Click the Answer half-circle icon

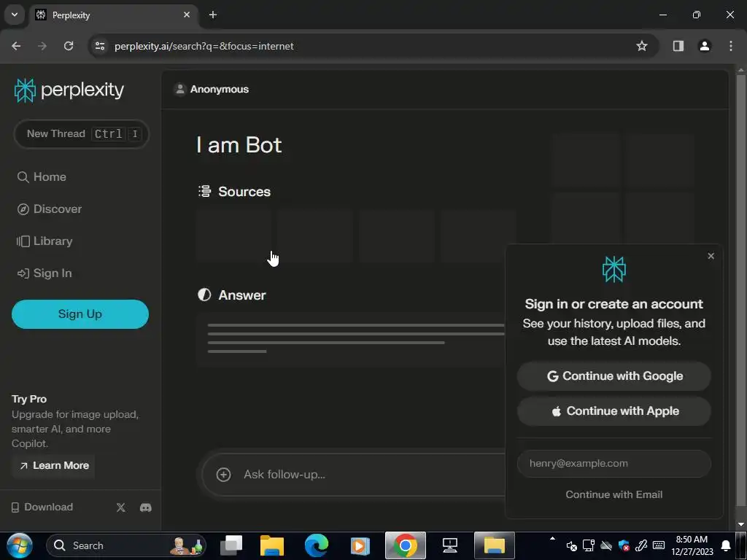pos(204,295)
